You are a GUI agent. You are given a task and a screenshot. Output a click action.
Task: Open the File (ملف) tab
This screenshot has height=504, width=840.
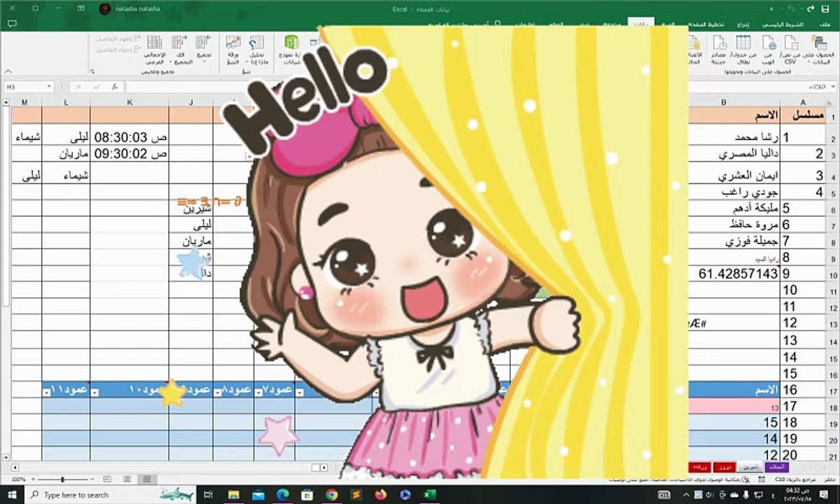(x=826, y=24)
